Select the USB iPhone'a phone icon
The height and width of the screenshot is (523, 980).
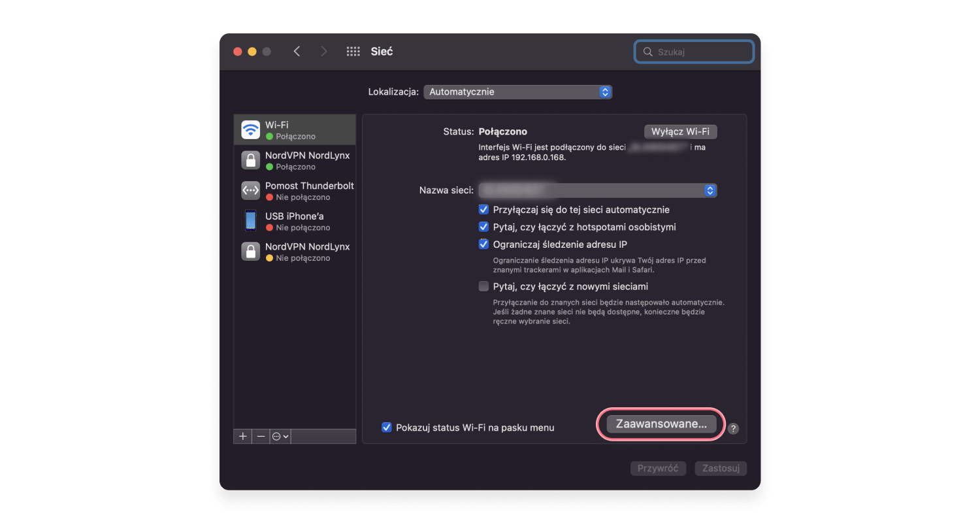(x=251, y=221)
